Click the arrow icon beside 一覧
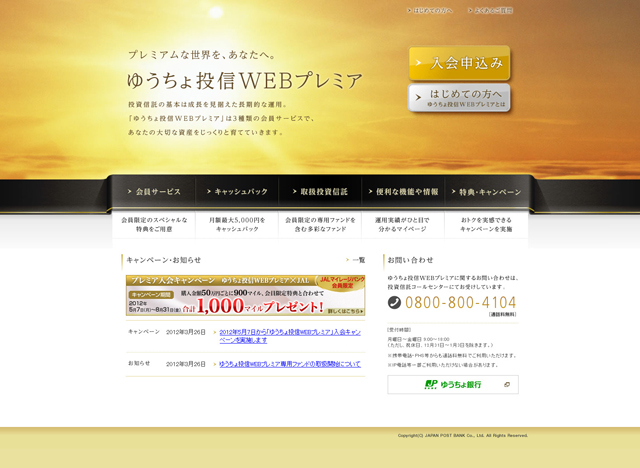This screenshot has width=640, height=468. [347, 260]
